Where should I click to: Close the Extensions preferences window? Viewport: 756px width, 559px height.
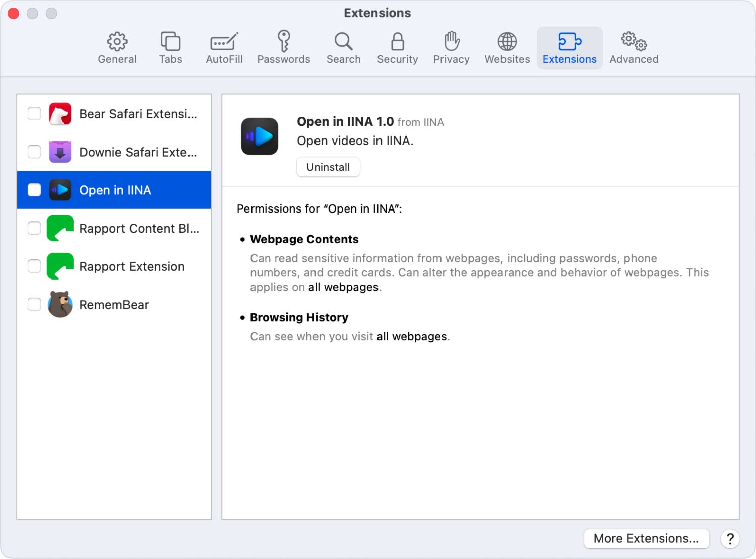[14, 13]
